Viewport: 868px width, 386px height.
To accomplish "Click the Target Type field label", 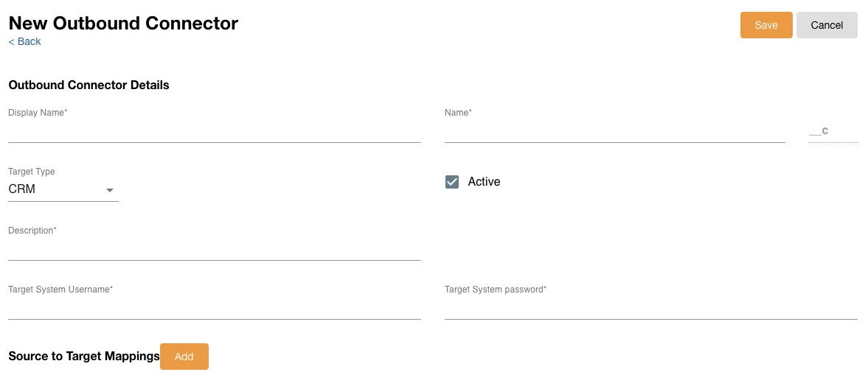I will [32, 172].
